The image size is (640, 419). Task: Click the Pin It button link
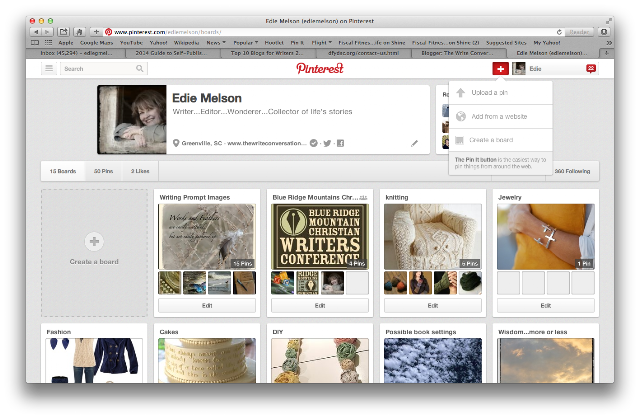pos(476,160)
